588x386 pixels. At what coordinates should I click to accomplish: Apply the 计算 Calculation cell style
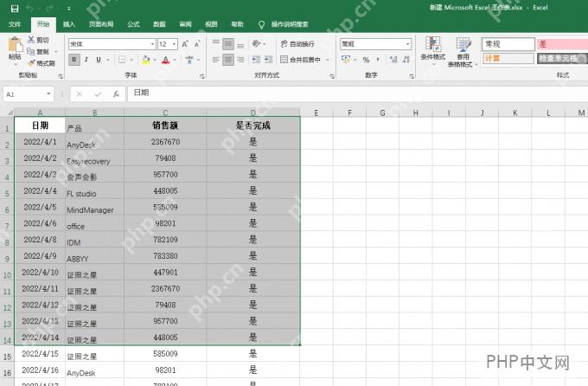tap(508, 58)
